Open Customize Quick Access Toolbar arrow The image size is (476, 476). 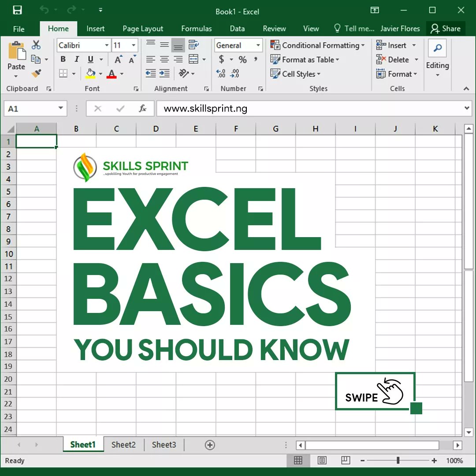[x=100, y=10]
